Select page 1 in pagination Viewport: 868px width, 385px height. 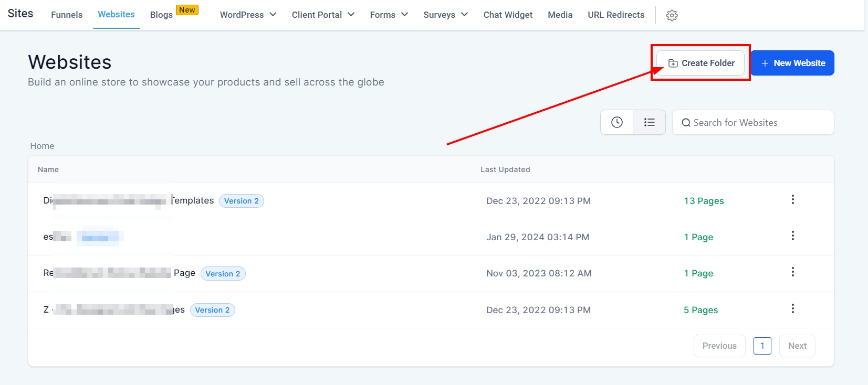(x=762, y=346)
